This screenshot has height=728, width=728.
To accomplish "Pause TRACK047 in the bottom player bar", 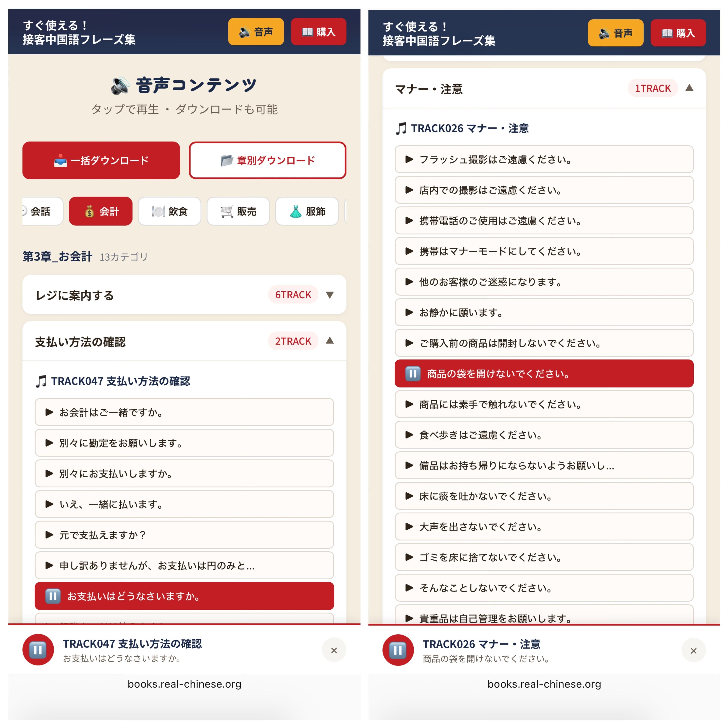I will [x=38, y=650].
